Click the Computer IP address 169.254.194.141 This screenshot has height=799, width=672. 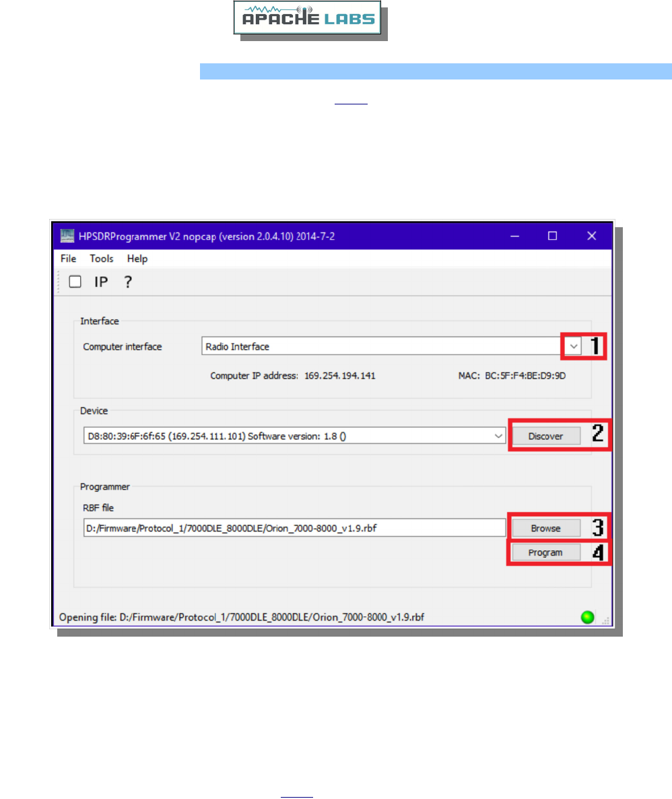[340, 376]
